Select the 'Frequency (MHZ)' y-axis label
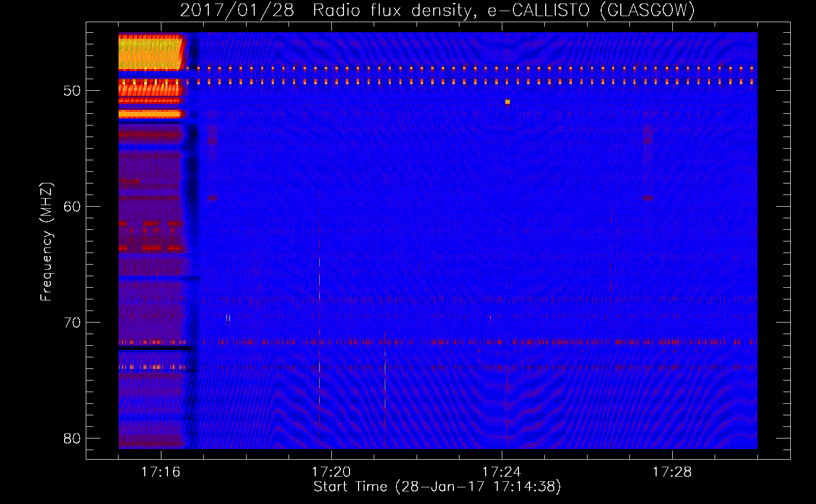 coord(46,241)
